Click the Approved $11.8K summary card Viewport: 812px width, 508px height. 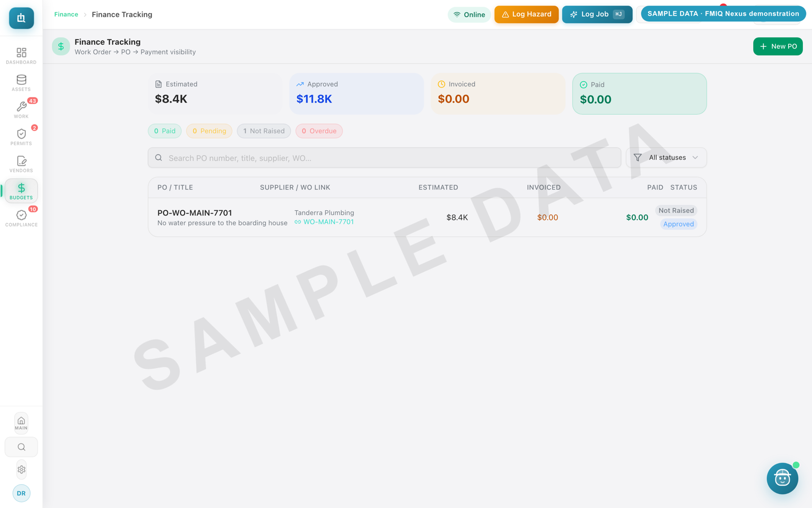pos(357,93)
